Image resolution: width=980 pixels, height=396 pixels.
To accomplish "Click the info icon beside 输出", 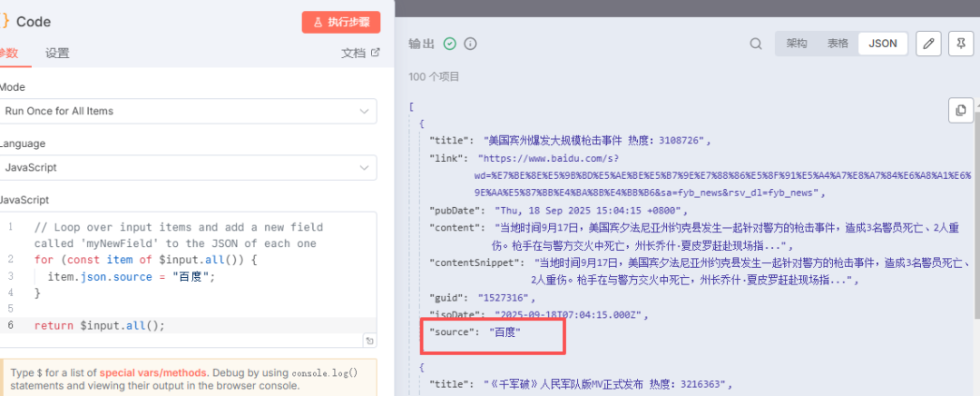I will point(470,44).
